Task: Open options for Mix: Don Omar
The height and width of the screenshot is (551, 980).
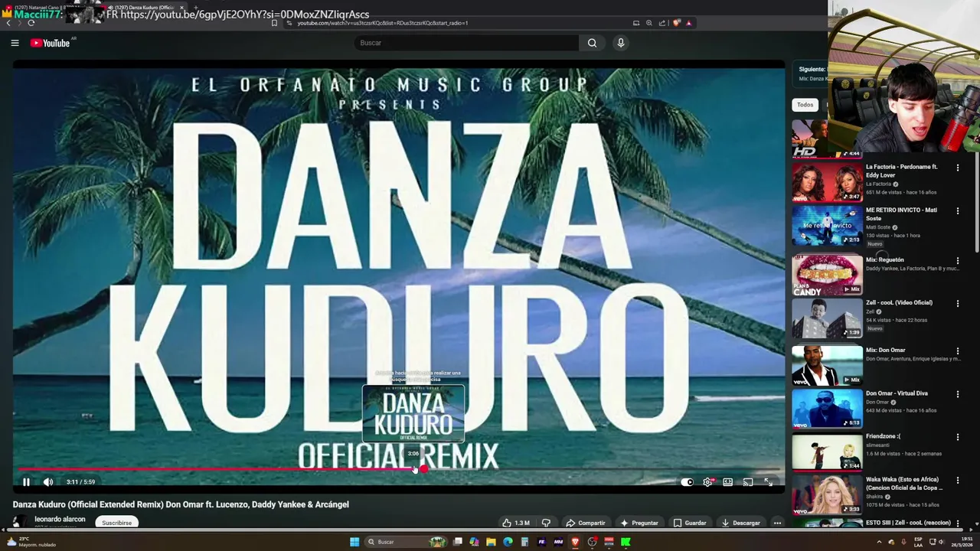Action: click(x=957, y=351)
